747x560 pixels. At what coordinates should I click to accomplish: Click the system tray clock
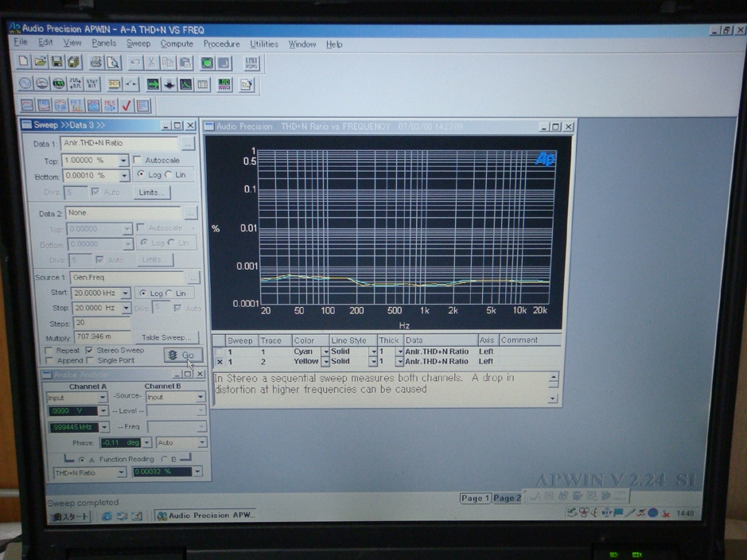tap(685, 513)
